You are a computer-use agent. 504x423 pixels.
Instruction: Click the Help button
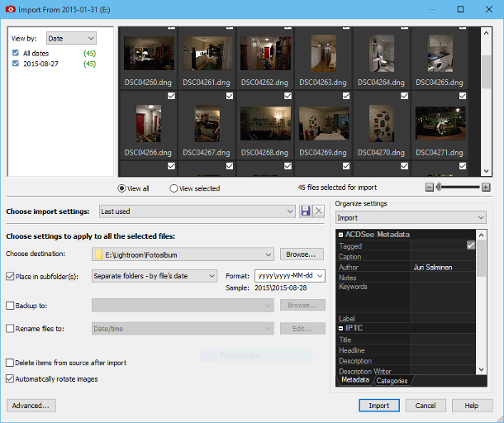point(472,406)
